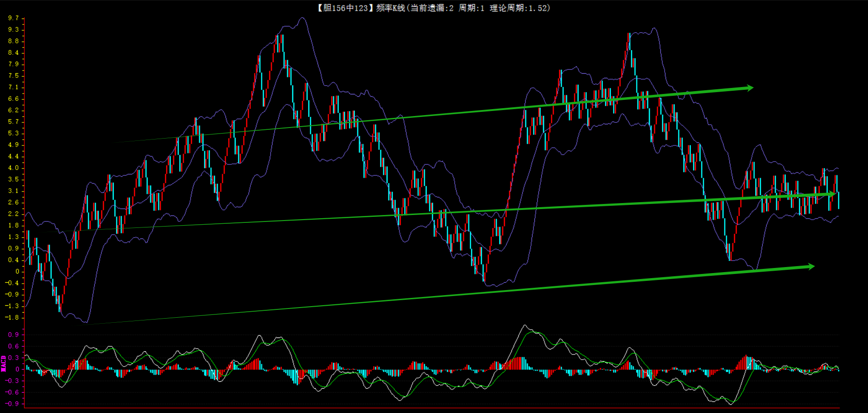
Task: Click the -1.8 label on the price axis
Action: (12, 317)
